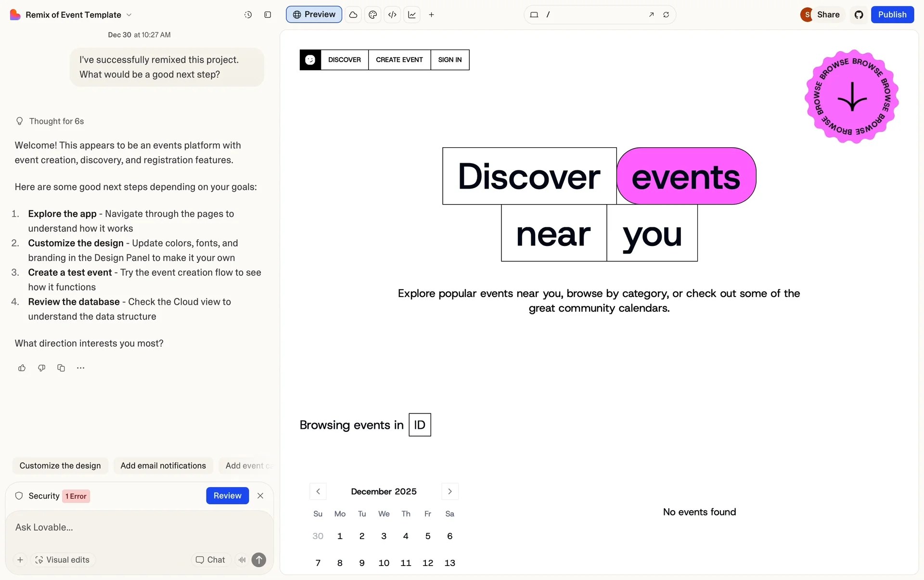Give thumbs up to the response

point(22,368)
